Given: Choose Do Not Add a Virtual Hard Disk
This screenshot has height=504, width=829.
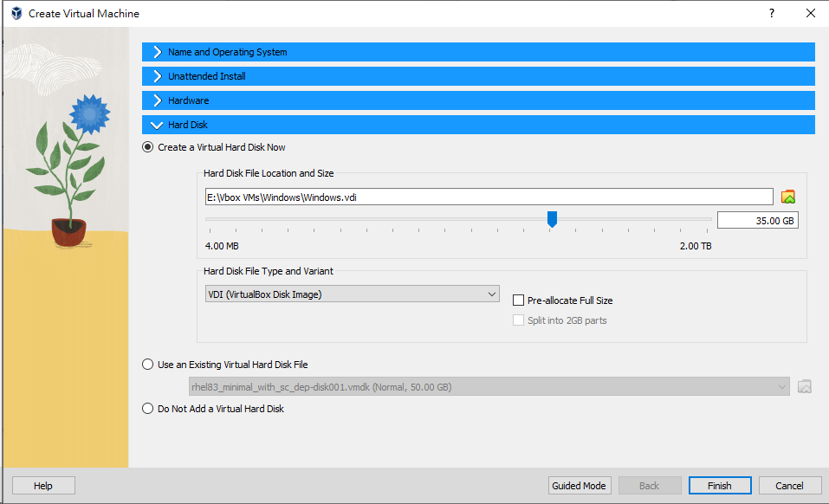Looking at the screenshot, I should (148, 409).
